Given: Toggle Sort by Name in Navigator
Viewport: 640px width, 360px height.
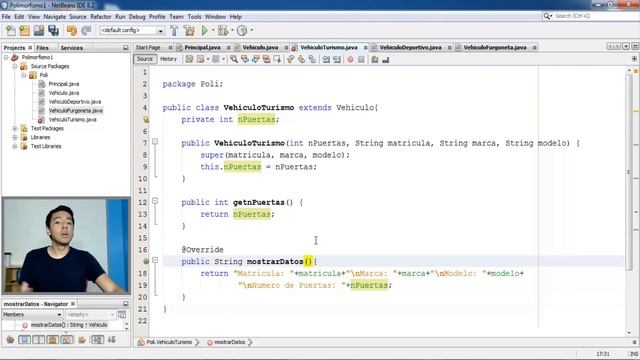Looking at the screenshot, I should 97,340.
